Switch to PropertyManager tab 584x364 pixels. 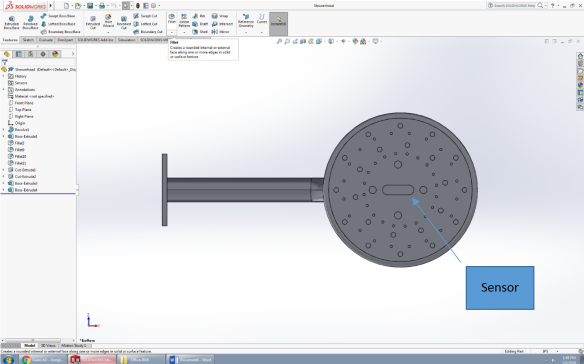pos(19,54)
